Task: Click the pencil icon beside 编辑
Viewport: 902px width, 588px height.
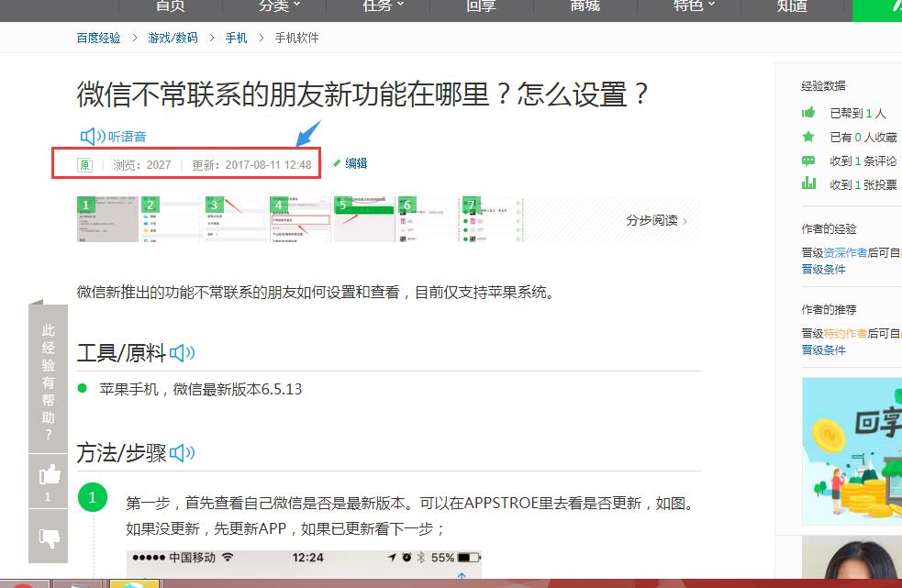Action: coord(337,163)
